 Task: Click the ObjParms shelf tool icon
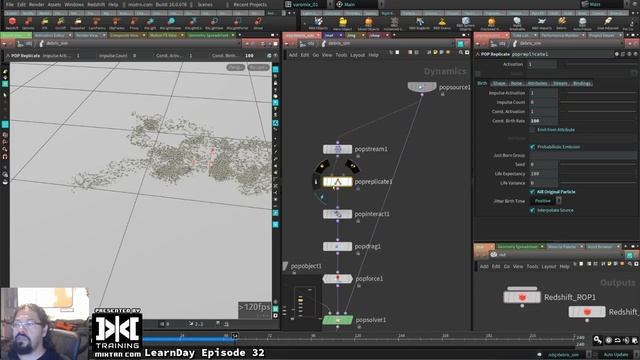pos(116,23)
